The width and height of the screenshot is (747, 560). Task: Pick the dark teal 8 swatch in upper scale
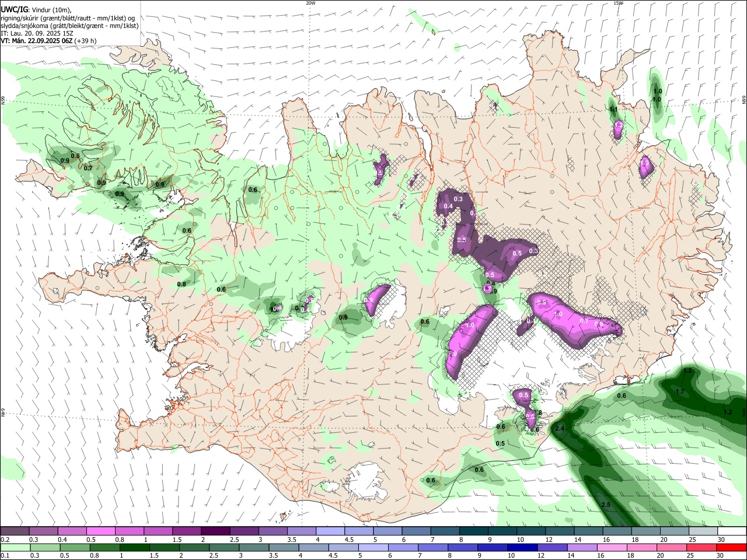point(474,531)
